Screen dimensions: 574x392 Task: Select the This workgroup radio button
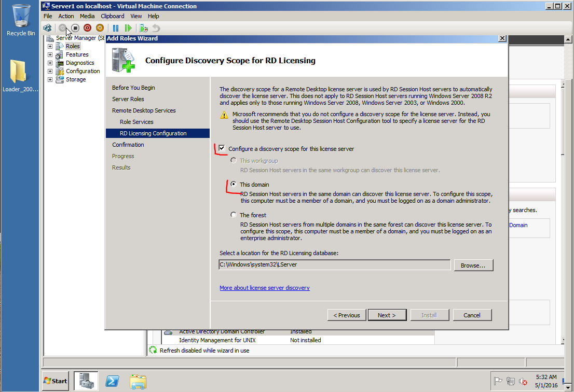click(x=234, y=160)
